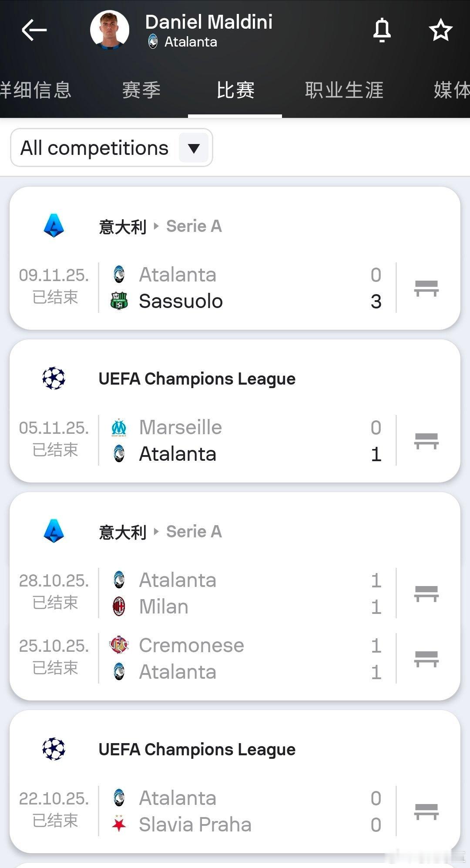
Task: Select the 比赛 tab
Action: 235,90
